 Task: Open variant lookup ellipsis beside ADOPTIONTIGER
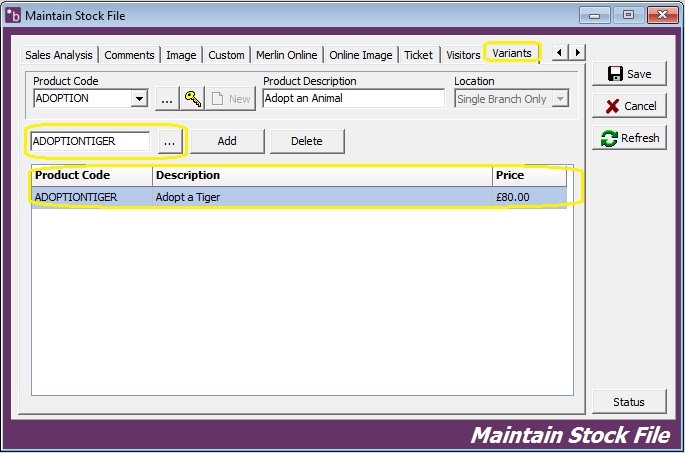(x=169, y=142)
